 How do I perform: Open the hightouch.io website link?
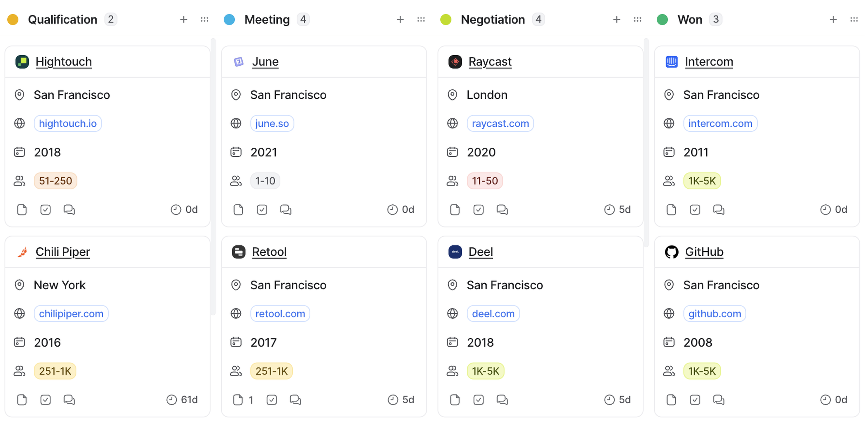click(68, 124)
